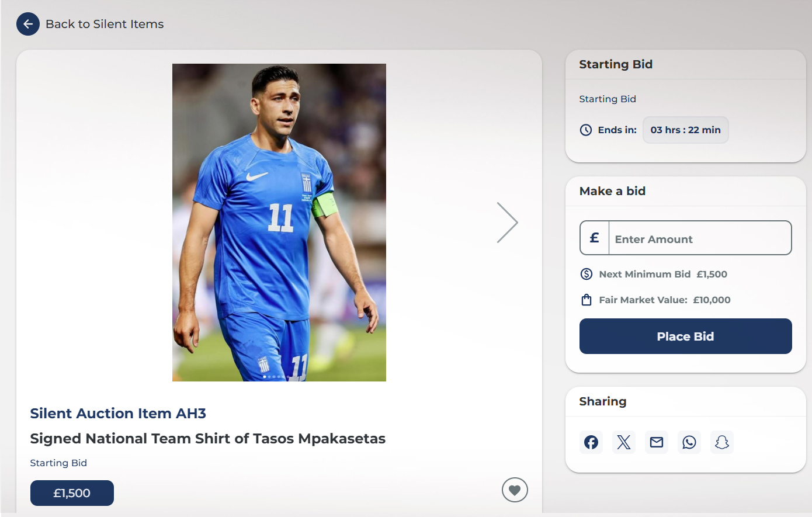Click the 03 hrs : 22 min countdown
812x517 pixels.
(685, 130)
